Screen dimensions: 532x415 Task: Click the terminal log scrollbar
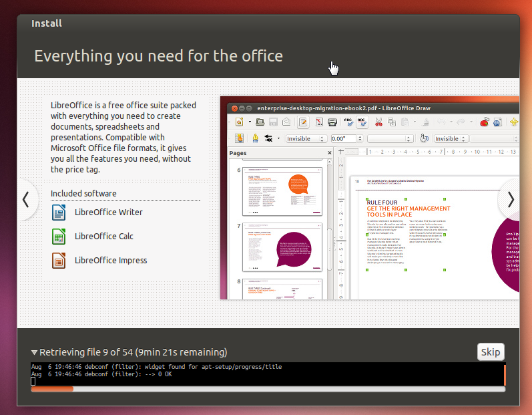pyautogui.click(x=505, y=374)
